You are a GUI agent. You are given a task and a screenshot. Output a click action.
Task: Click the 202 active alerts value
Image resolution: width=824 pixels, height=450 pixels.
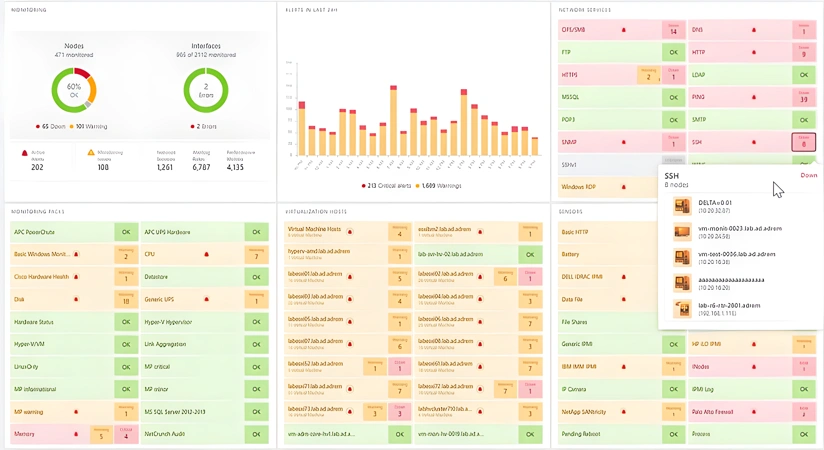point(37,167)
